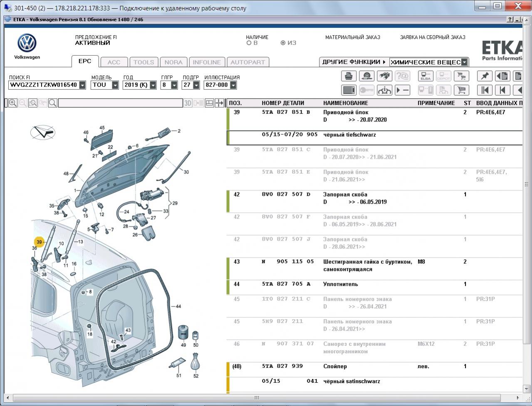The height and width of the screenshot is (406, 532).
Task: Toggle the split layout panel icon
Action: 210,103
